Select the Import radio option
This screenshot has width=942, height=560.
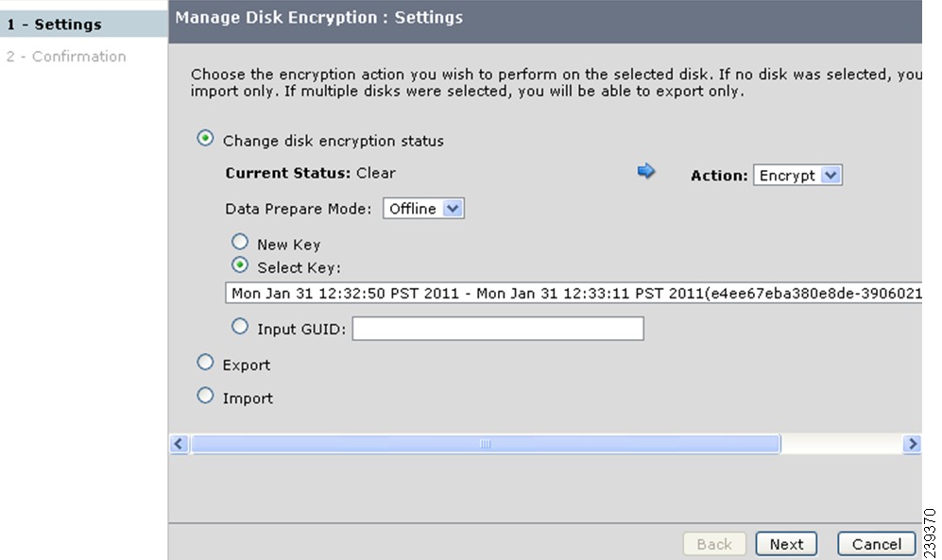coord(205,396)
